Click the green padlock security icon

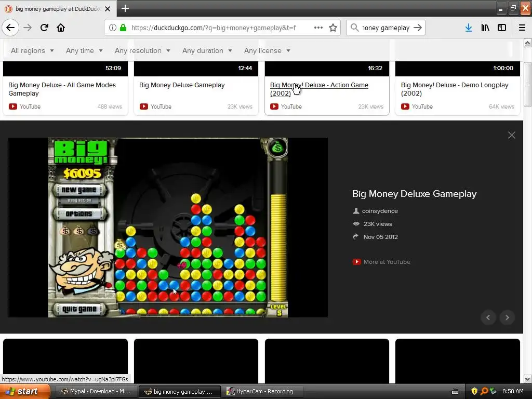(123, 28)
